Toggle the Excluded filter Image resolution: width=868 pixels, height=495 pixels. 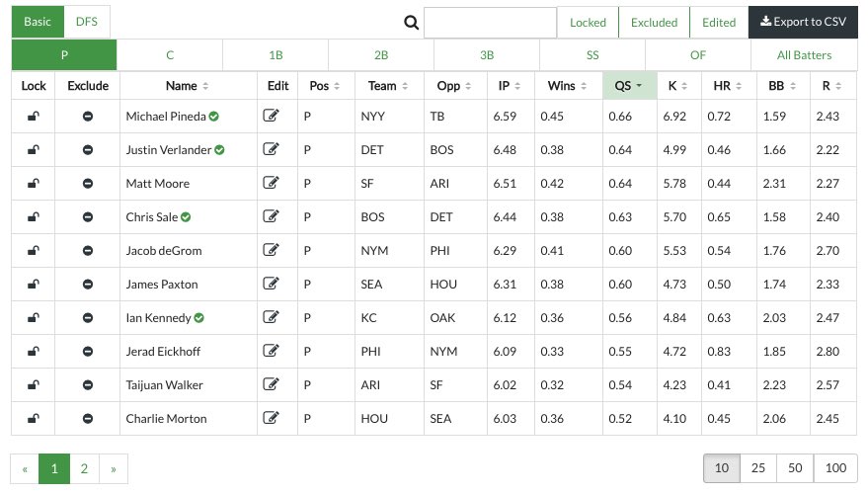coord(655,23)
